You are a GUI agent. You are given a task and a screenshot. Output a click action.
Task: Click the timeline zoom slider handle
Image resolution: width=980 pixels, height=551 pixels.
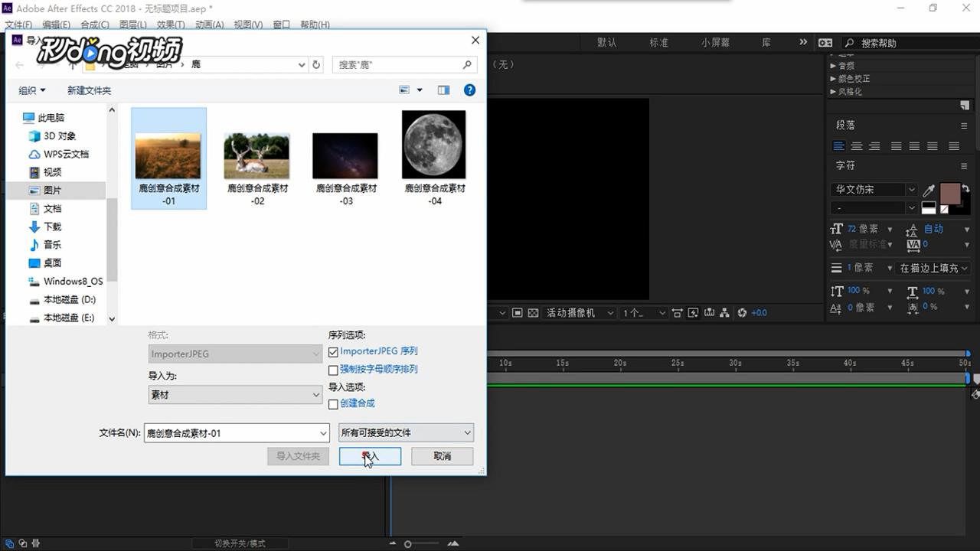click(408, 544)
